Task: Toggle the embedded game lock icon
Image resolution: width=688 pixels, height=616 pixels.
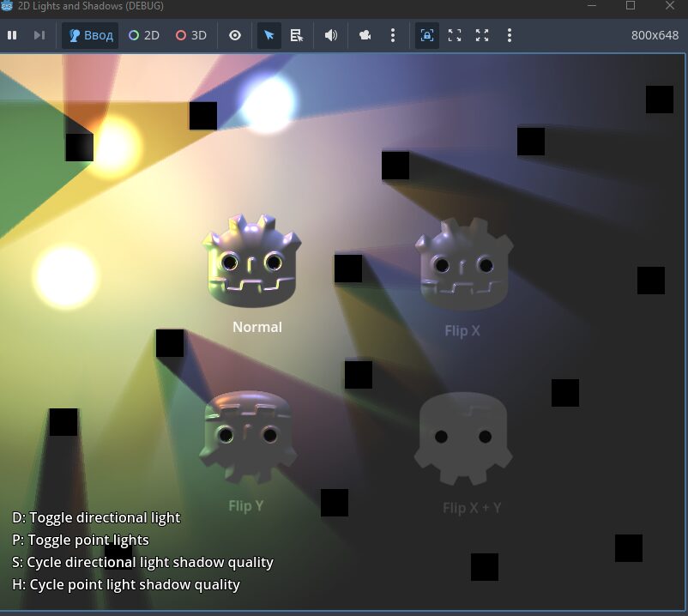Action: [x=427, y=35]
